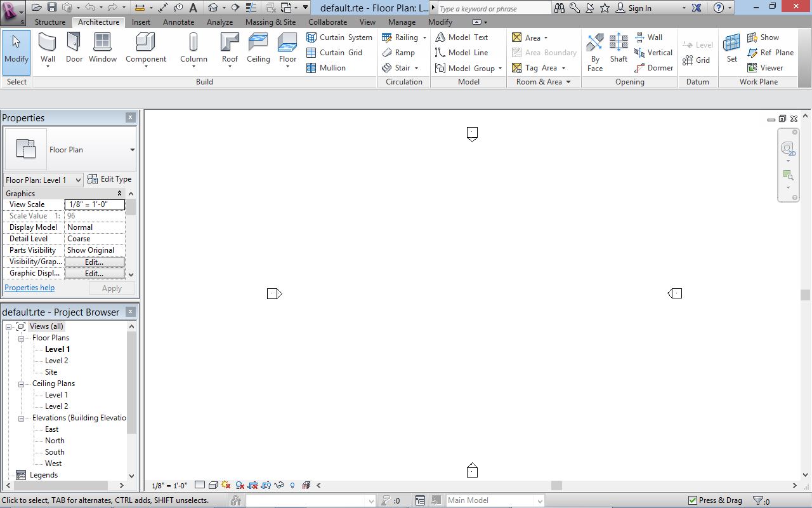Expand the Railing tool dropdown arrow

(426, 37)
